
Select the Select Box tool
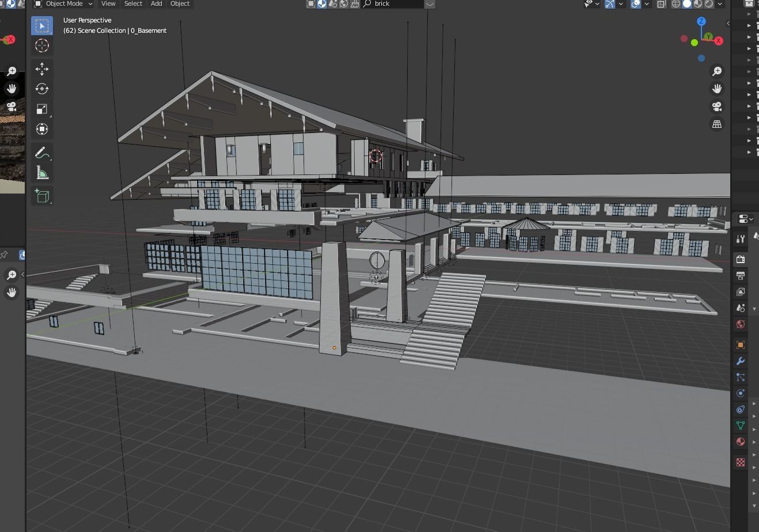[x=42, y=25]
